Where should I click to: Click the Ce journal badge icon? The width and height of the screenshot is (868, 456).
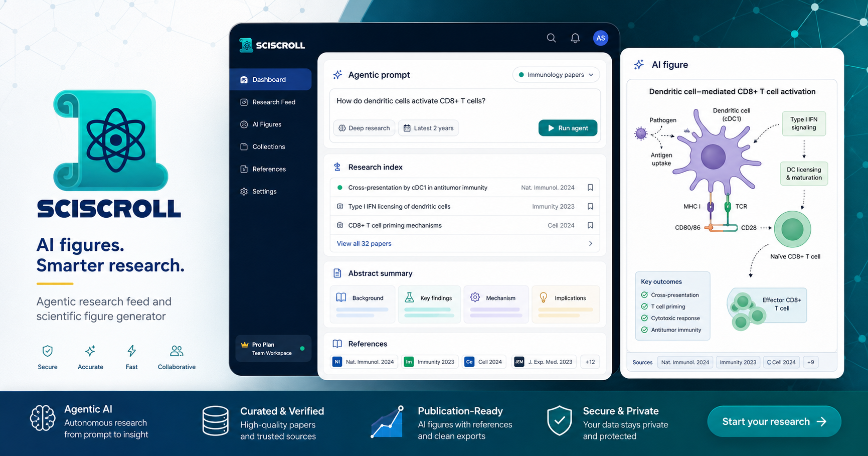coord(469,362)
